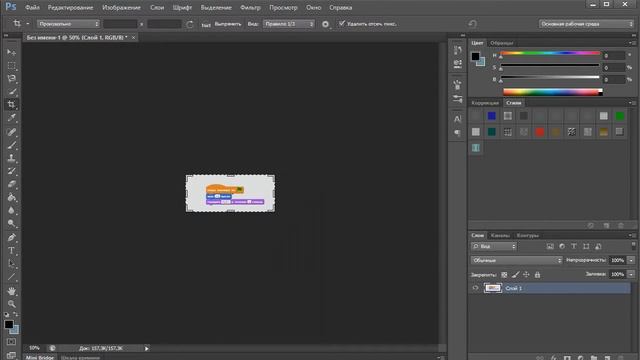Image resolution: width=640 pixels, height=360 pixels.
Task: Open the Файл menu
Action: pos(32,7)
